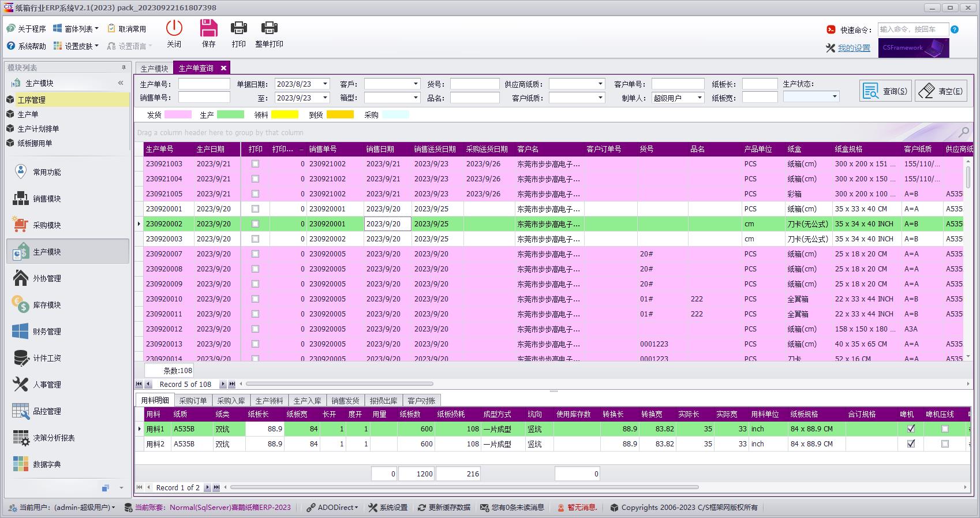Expand the 客户 dropdown filter

(x=416, y=84)
